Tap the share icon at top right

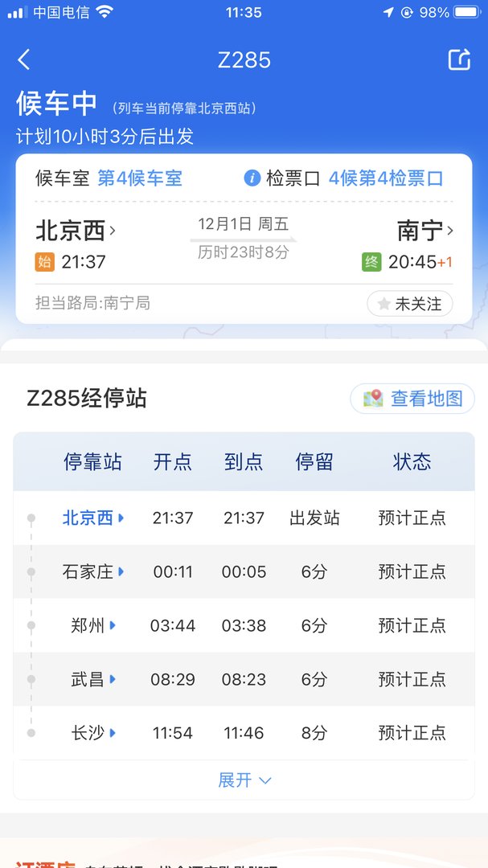pos(458,59)
